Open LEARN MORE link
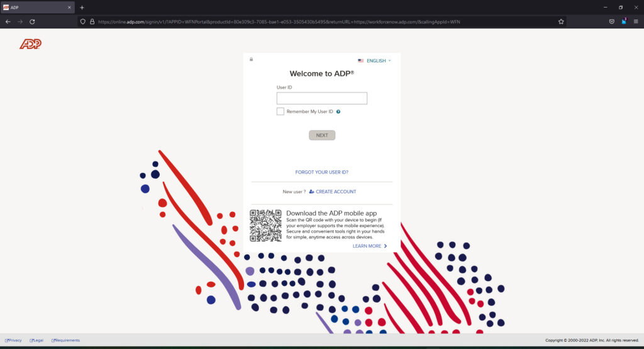 370,246
